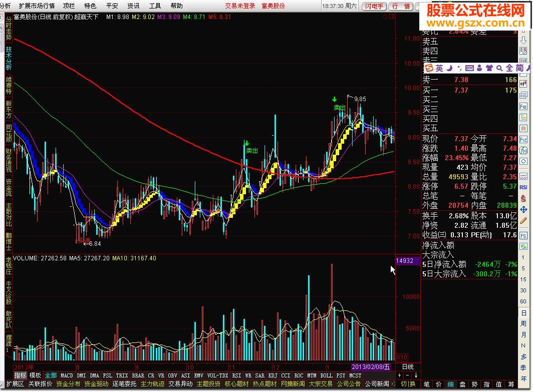Click the Sogou S input method icon

point(429,68)
